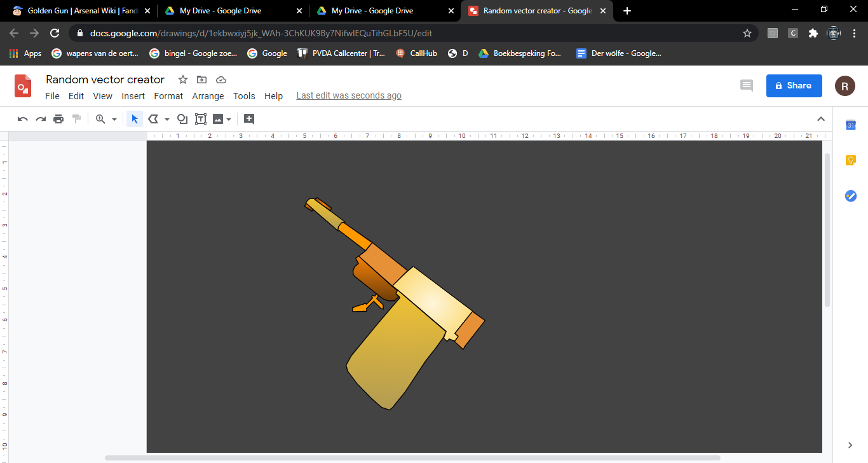Viewport: 868px width, 463px height.
Task: Toggle the side panel with the bottom arrow
Action: tap(851, 445)
